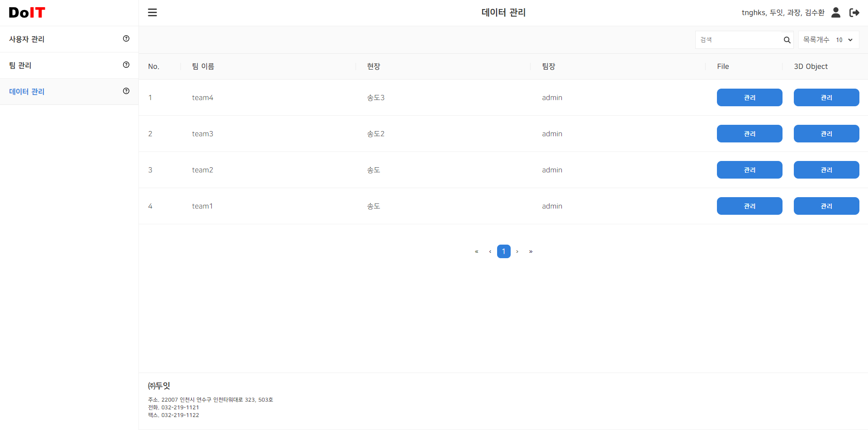The image size is (868, 430).
Task: Select page 1 in pagination
Action: click(503, 251)
